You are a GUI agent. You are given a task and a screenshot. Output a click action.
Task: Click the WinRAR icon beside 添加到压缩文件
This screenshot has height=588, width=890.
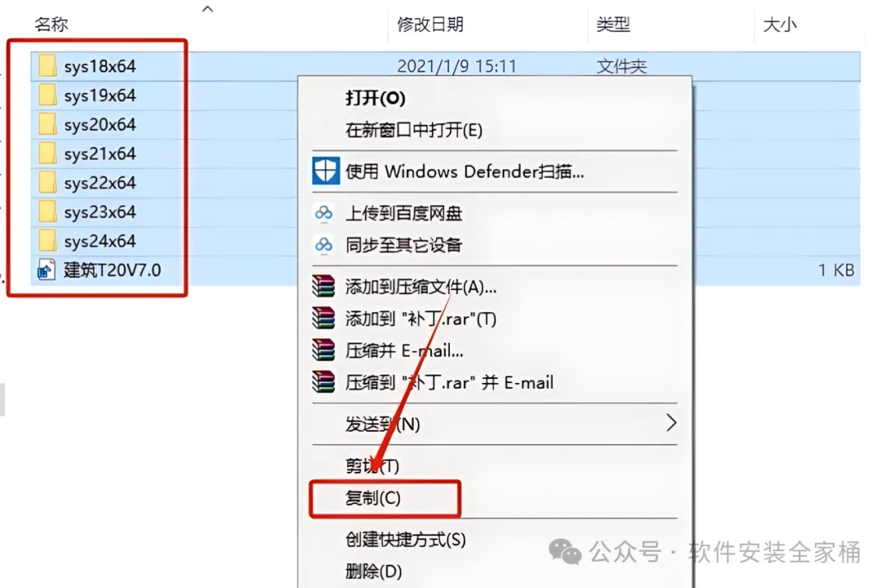tap(324, 287)
